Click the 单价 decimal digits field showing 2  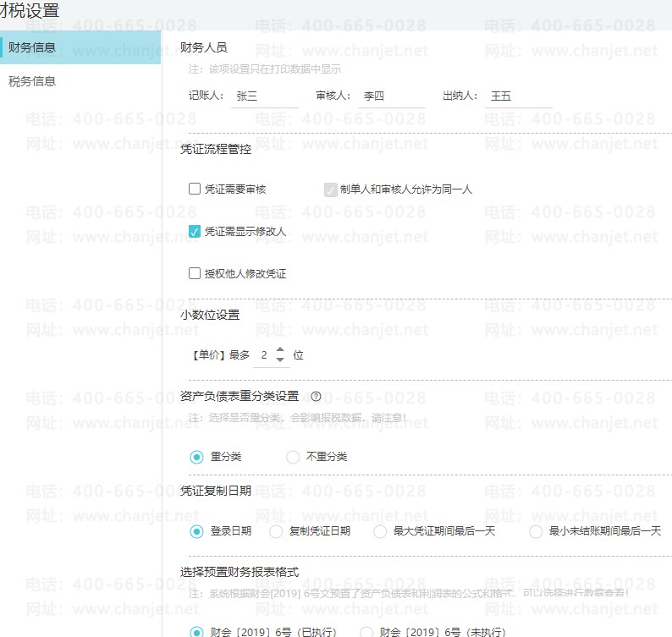pyautogui.click(x=264, y=355)
